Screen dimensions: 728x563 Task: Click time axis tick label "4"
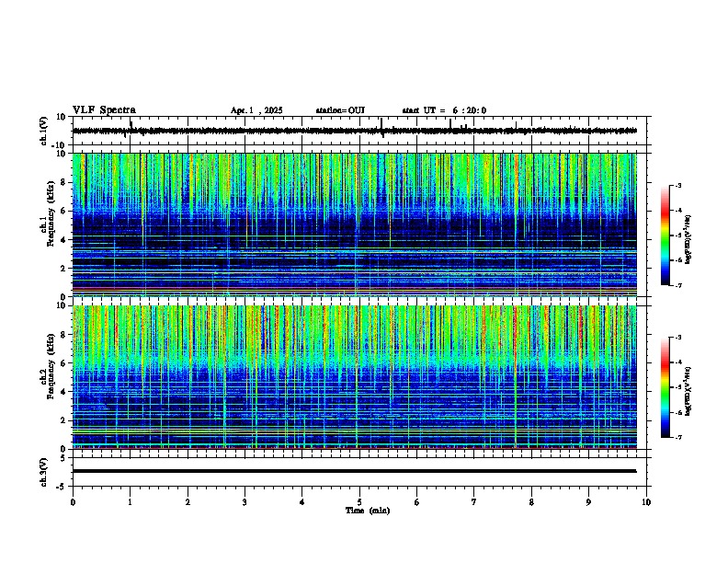(x=302, y=502)
